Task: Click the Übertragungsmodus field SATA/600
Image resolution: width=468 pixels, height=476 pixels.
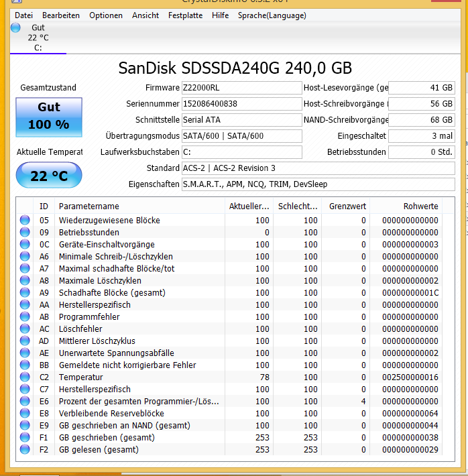Action: (242, 136)
